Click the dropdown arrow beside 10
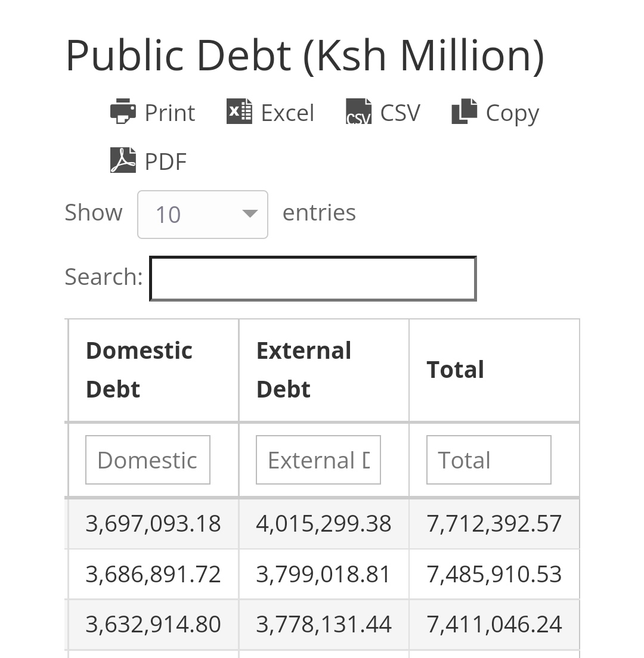The height and width of the screenshot is (658, 644). coord(250,214)
